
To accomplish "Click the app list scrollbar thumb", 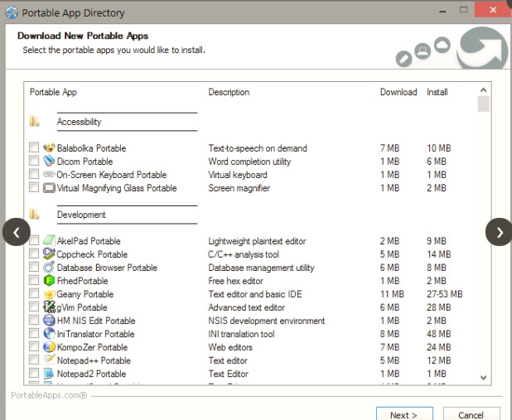I will [x=484, y=104].
